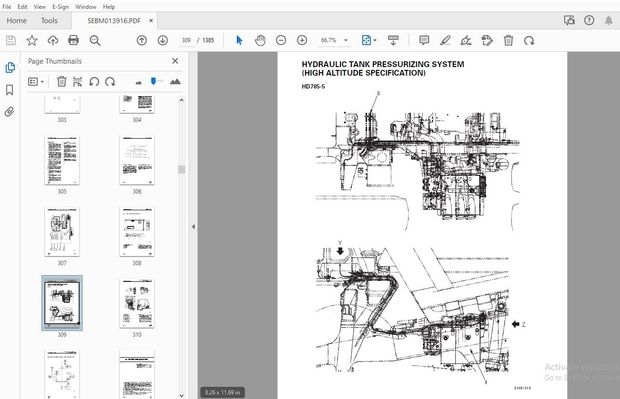Screen dimensions: 620x399
Task: Adjust the thumbnail size slider
Action: [153, 81]
